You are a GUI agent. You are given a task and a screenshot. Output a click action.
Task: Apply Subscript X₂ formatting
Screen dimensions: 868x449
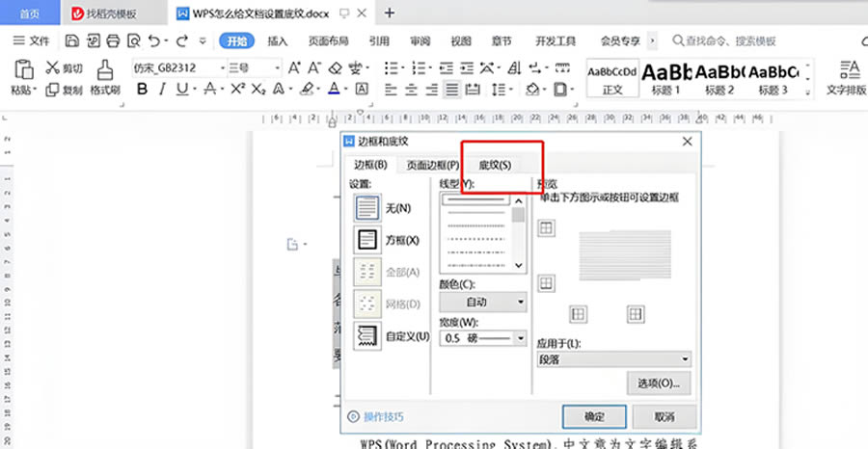258,89
